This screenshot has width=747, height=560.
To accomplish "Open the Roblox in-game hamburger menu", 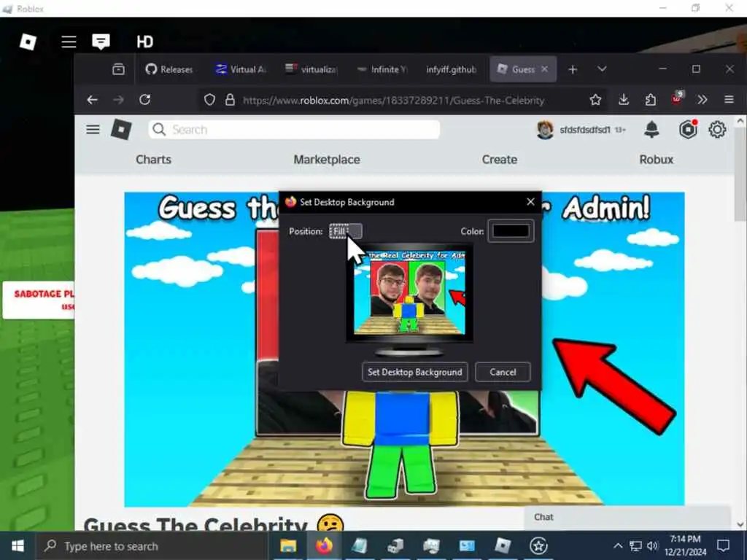I will [69, 42].
